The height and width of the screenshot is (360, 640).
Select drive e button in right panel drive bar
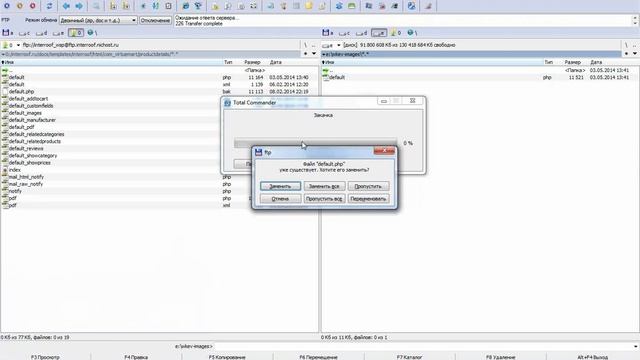[379, 33]
